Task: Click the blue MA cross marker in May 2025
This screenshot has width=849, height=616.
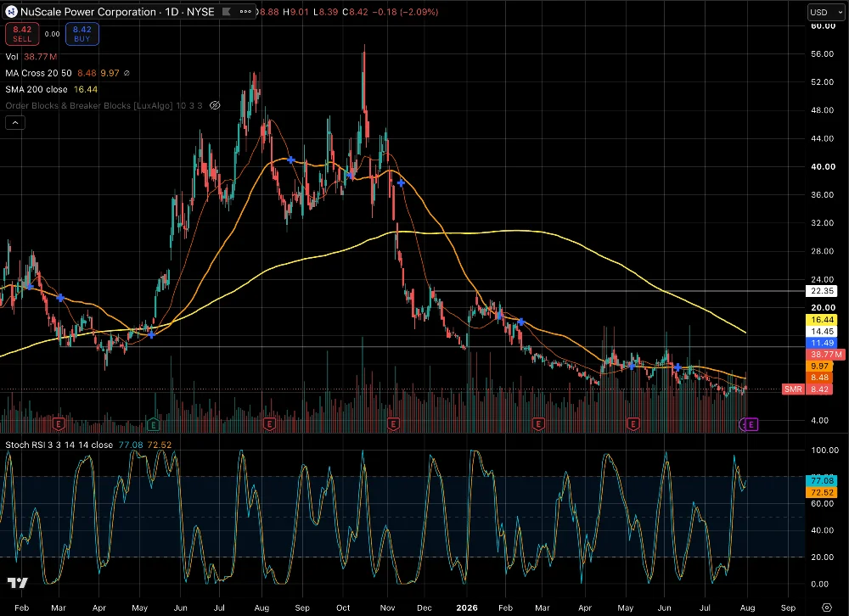Action: click(x=152, y=335)
